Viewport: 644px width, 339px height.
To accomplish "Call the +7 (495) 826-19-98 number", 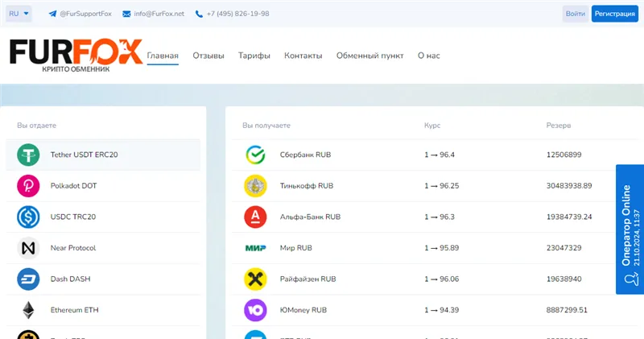I will point(237,14).
